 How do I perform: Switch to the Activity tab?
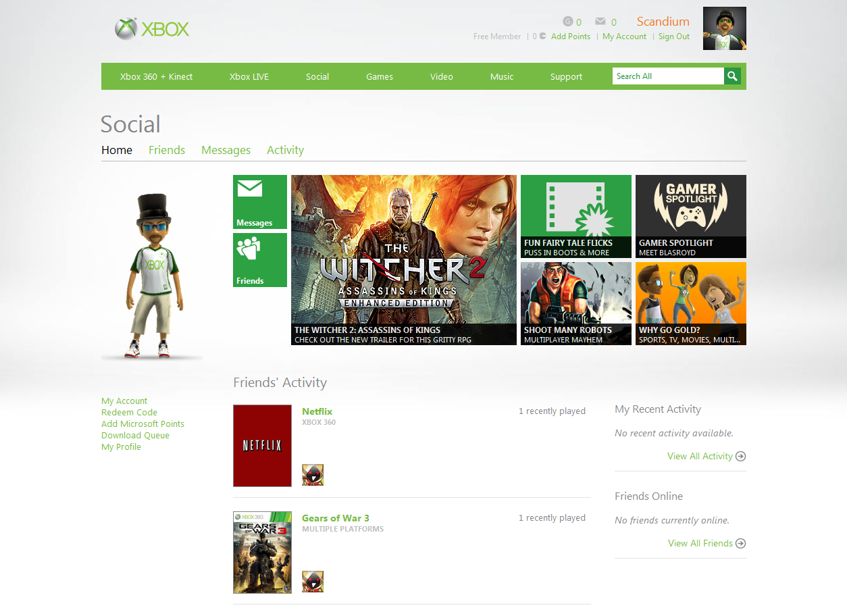click(285, 150)
